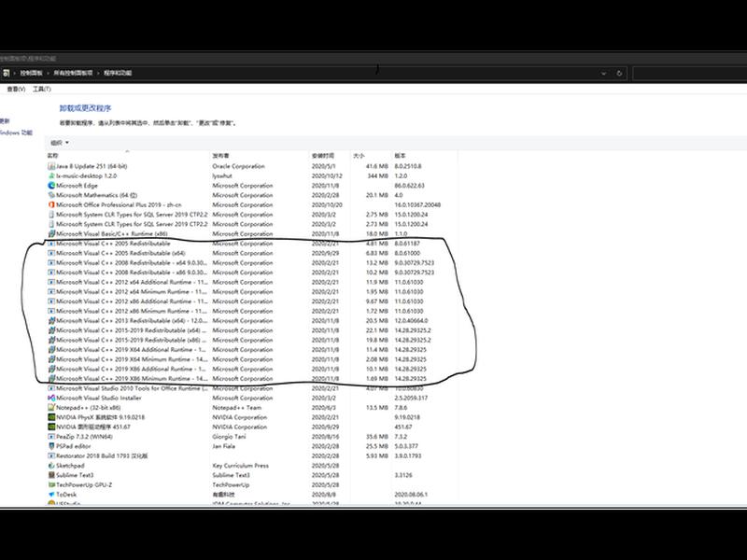Image resolution: width=747 pixels, height=560 pixels.
Task: Click the Control Panel search box
Action: coord(690,74)
